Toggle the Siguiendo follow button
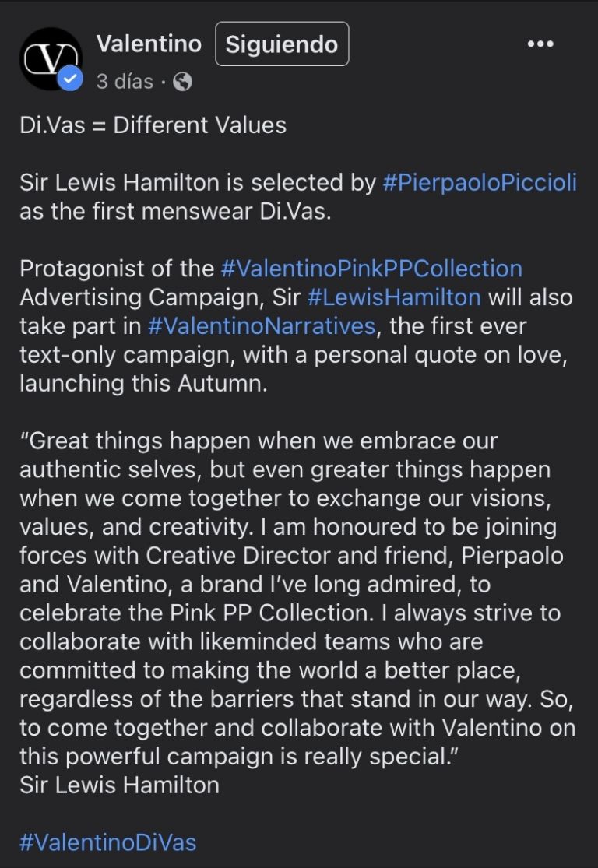The height and width of the screenshot is (868, 598). click(282, 44)
